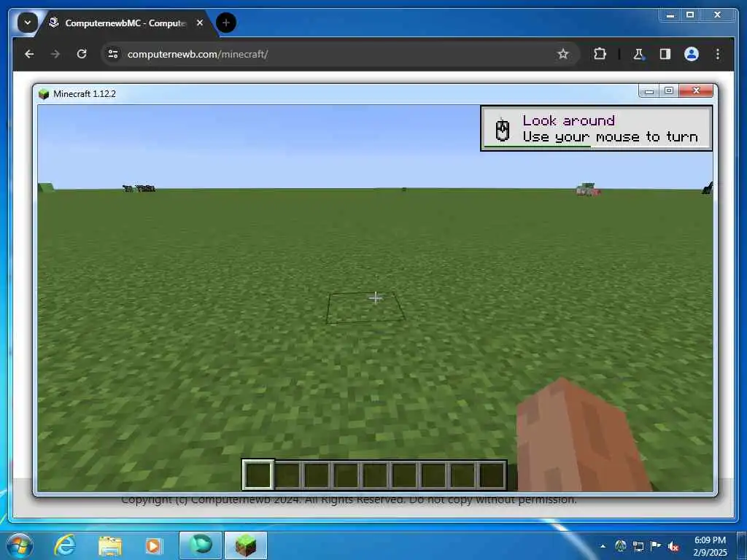Click the browser forward arrow
The width and height of the screenshot is (747, 560).
point(55,54)
